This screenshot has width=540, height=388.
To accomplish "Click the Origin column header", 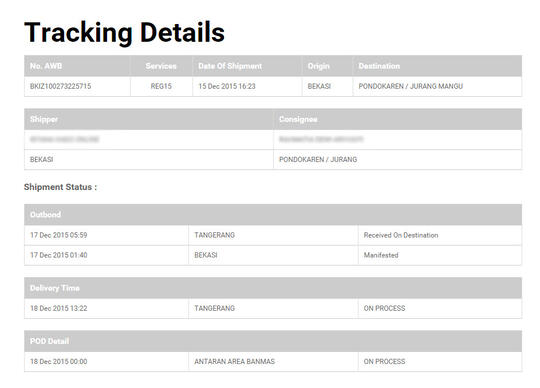I will pyautogui.click(x=319, y=66).
